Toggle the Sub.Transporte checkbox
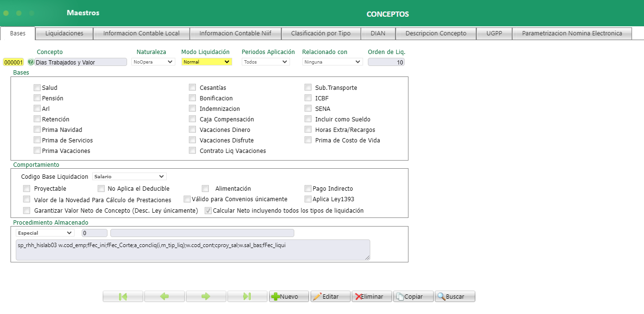 (x=308, y=87)
